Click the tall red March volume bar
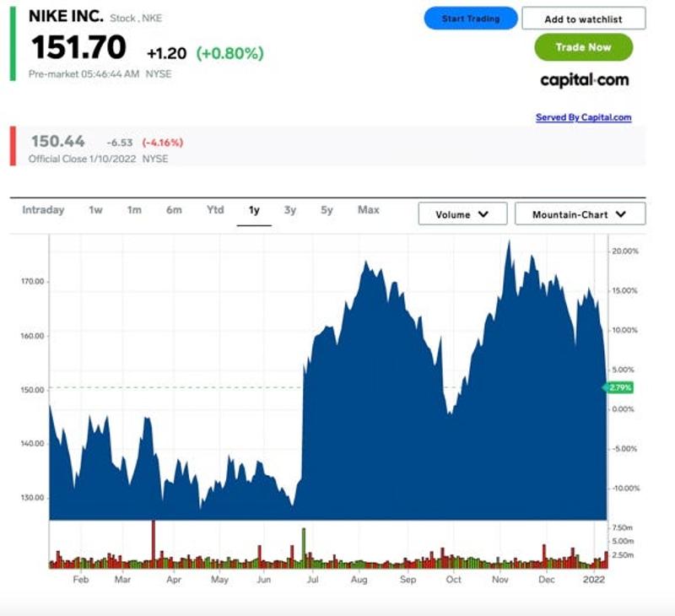The height and width of the screenshot is (616, 675). [154, 544]
